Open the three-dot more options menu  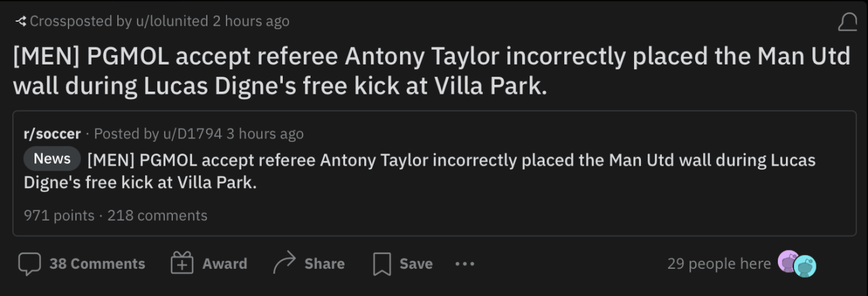pyautogui.click(x=465, y=263)
